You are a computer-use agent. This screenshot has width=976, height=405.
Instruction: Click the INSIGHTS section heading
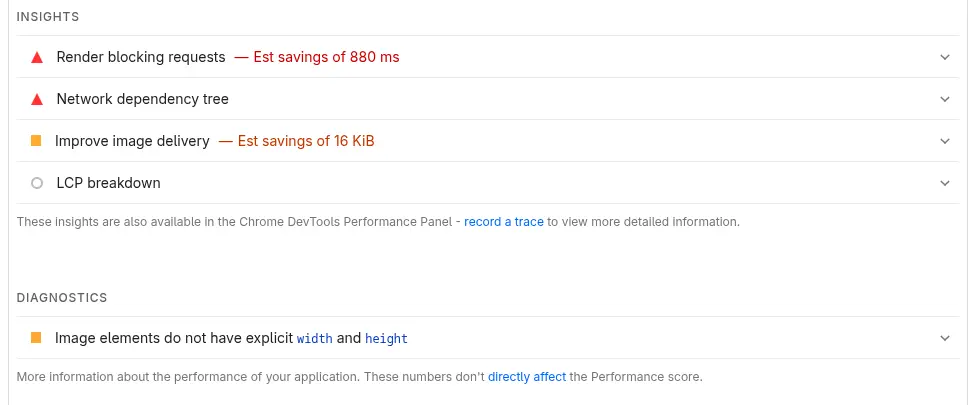point(48,17)
